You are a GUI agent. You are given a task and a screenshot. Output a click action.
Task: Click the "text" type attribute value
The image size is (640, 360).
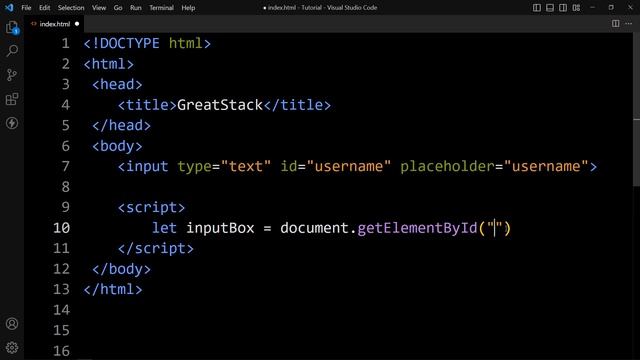[x=245, y=166]
